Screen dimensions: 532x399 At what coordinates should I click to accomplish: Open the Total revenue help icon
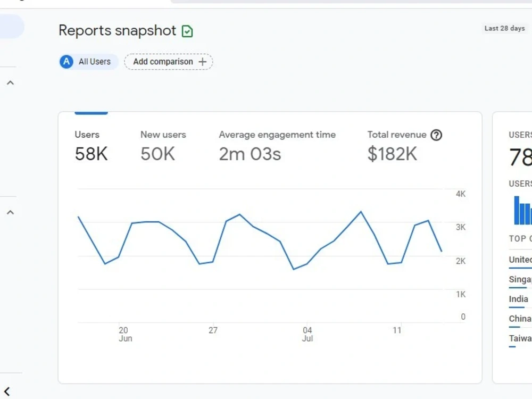(436, 135)
